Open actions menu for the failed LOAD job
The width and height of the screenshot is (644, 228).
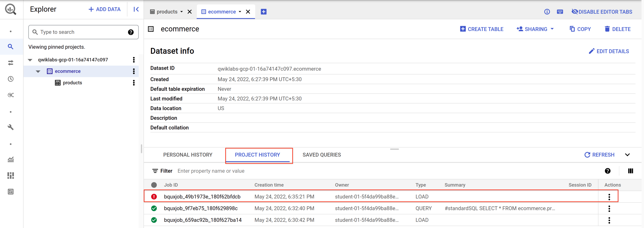(609, 197)
